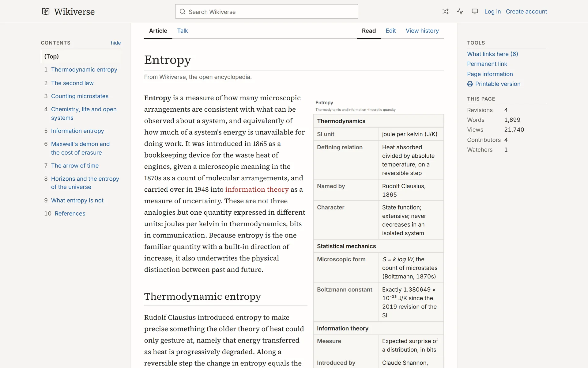The height and width of the screenshot is (368, 588).
Task: Go to What entropy is not section
Action: (x=77, y=201)
